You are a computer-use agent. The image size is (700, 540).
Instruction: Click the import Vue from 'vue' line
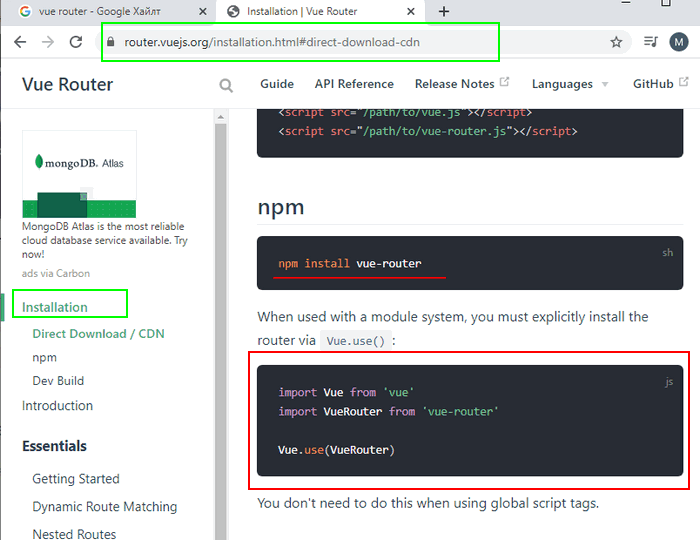click(346, 392)
